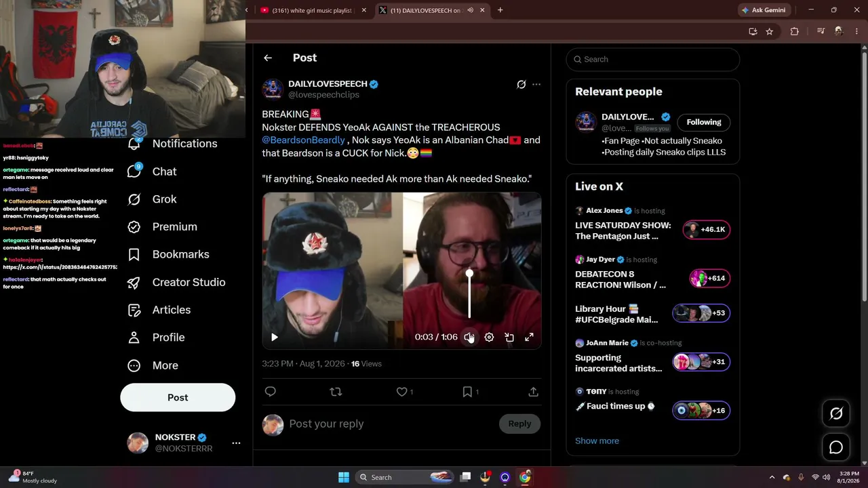Open Chrome media controls icon
The image size is (868, 488).
click(x=821, y=31)
